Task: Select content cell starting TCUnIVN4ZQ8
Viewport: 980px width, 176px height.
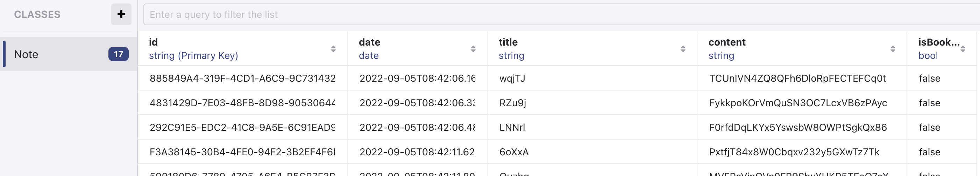Action: tap(802, 78)
